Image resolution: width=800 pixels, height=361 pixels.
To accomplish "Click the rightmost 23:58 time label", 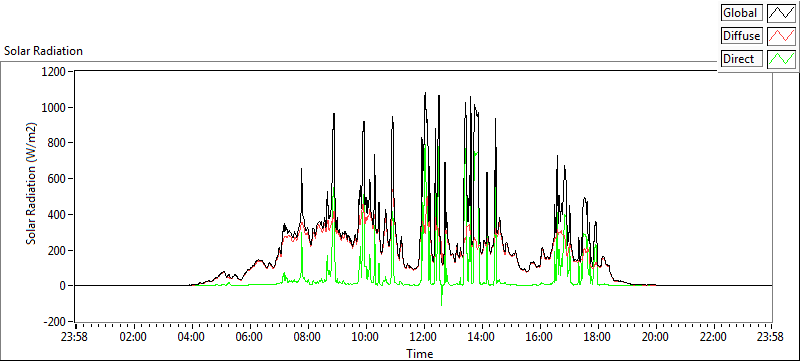I will point(770,337).
